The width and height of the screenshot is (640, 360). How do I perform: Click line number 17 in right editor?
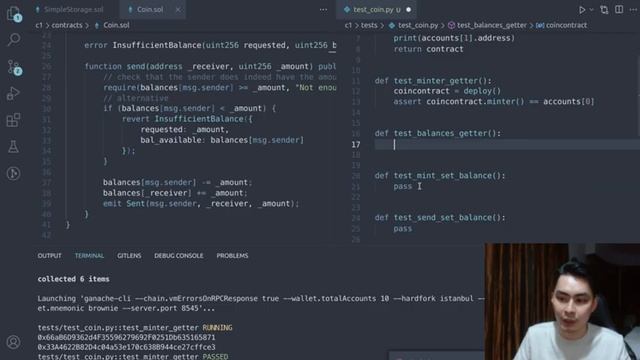(x=356, y=144)
